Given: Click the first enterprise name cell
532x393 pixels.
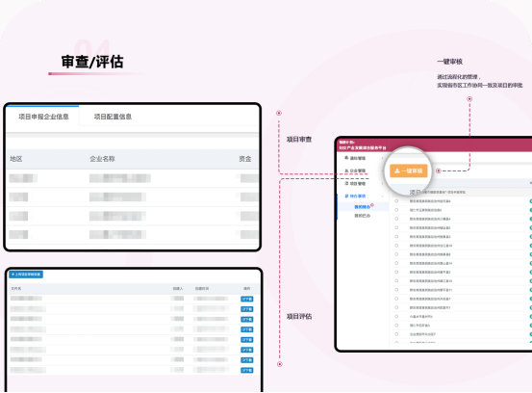Looking at the screenshot, I should [120, 178].
